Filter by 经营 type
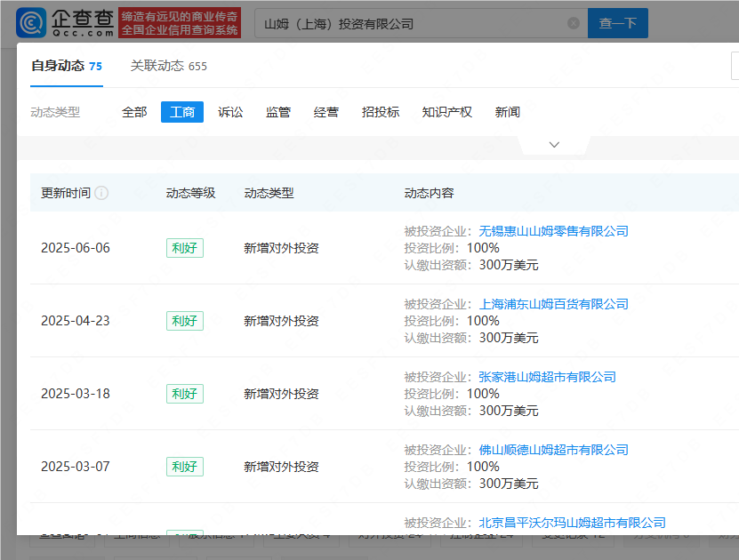 [326, 112]
